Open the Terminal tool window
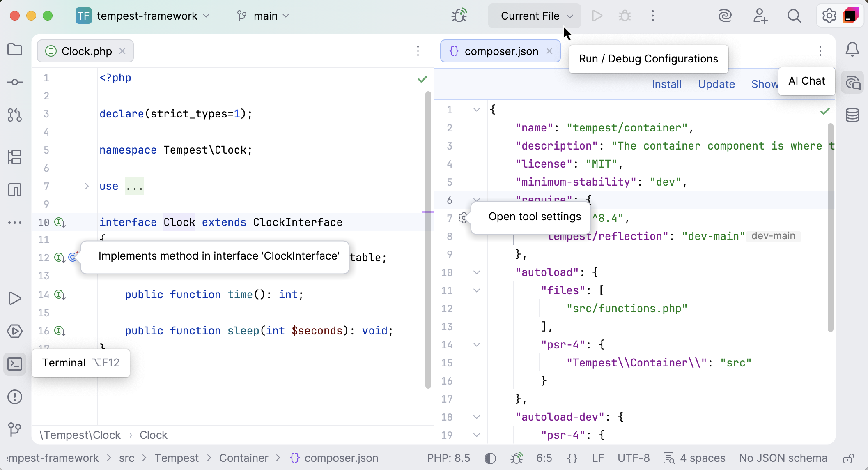The image size is (868, 470). [15, 364]
